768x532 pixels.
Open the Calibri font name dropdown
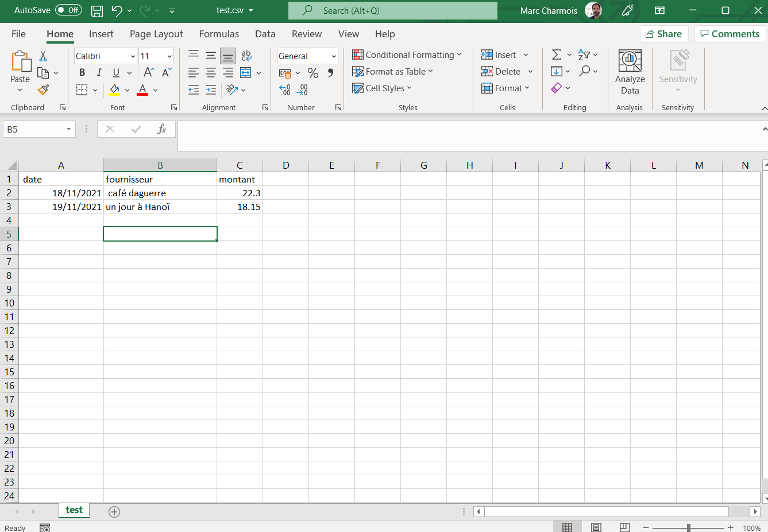click(x=133, y=56)
